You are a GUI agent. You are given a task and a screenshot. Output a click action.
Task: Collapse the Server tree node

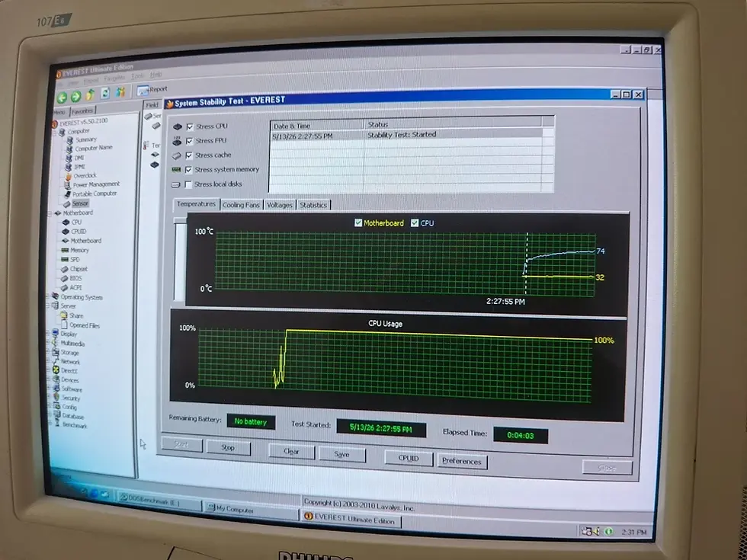47,306
